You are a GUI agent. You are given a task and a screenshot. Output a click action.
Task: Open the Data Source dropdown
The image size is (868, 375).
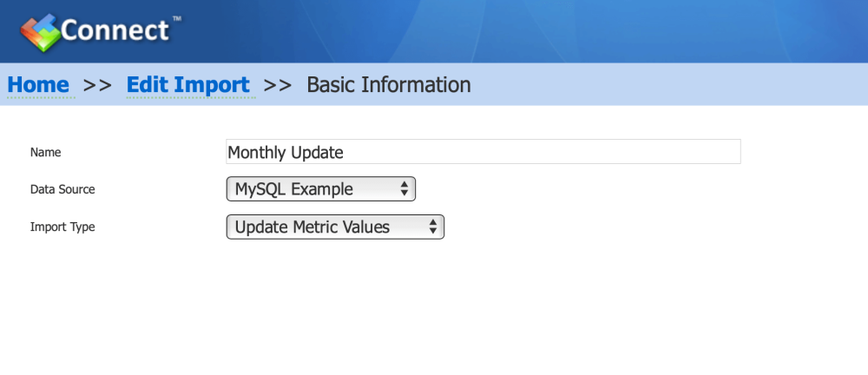click(x=321, y=189)
